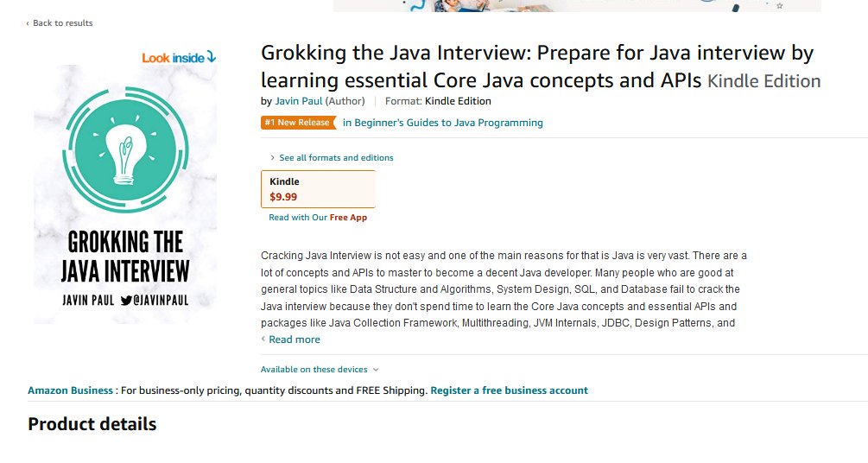Expand See all formats and editions
This screenshot has height=463, width=868.
pos(336,158)
